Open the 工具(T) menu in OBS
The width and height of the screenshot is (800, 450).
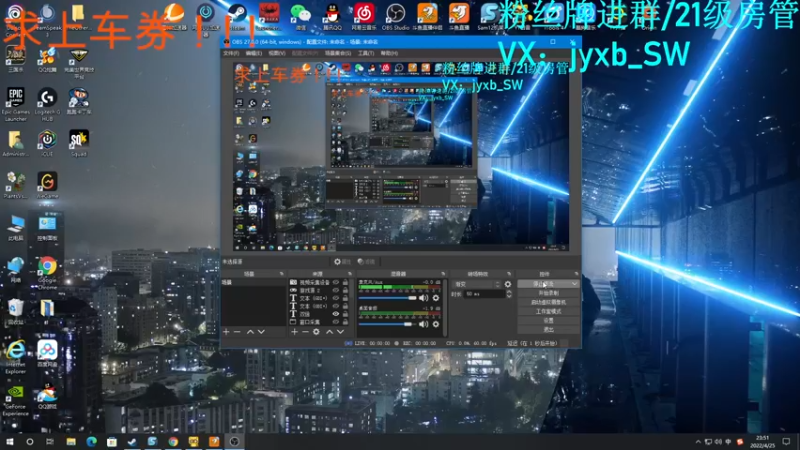point(366,53)
